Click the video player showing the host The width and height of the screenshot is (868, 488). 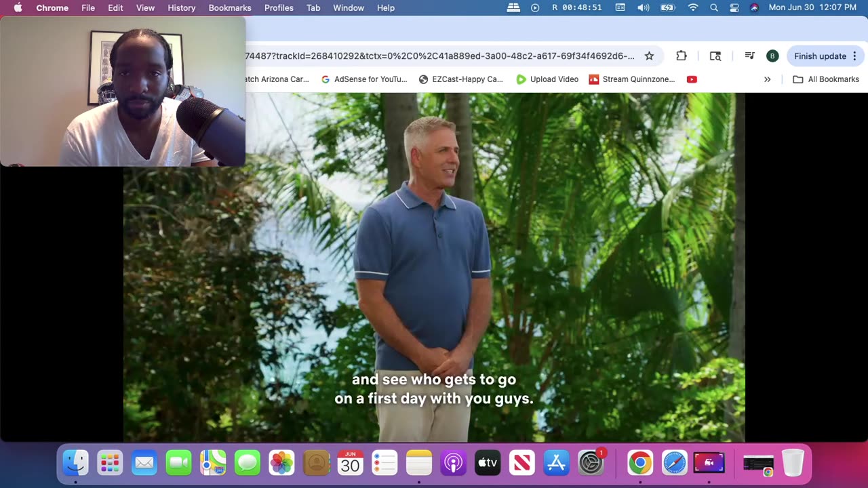[x=434, y=267]
